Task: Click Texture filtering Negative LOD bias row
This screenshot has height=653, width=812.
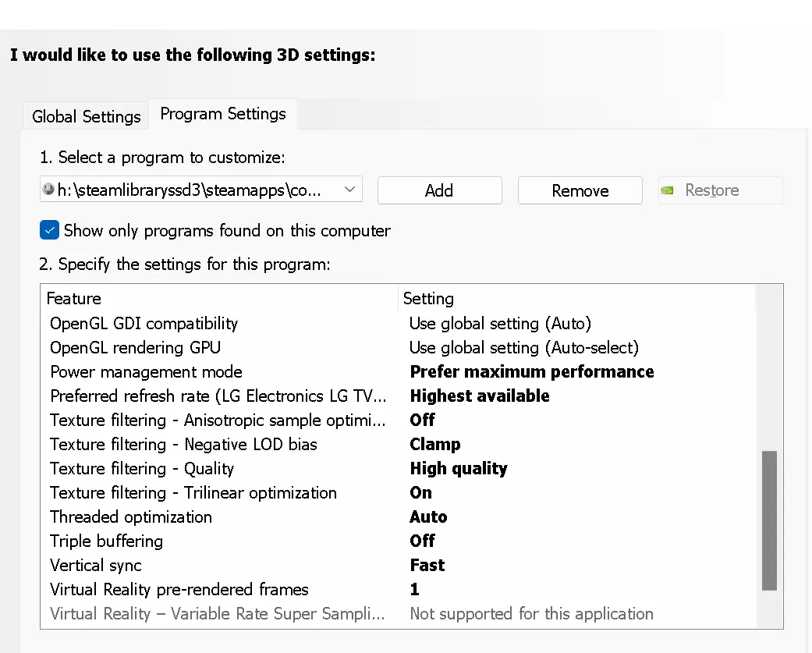Action: click(x=183, y=445)
